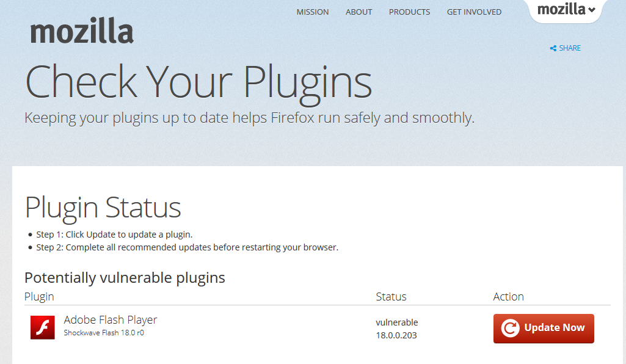626x364 pixels.
Task: Click Update Now for Flash Player
Action: (x=544, y=329)
